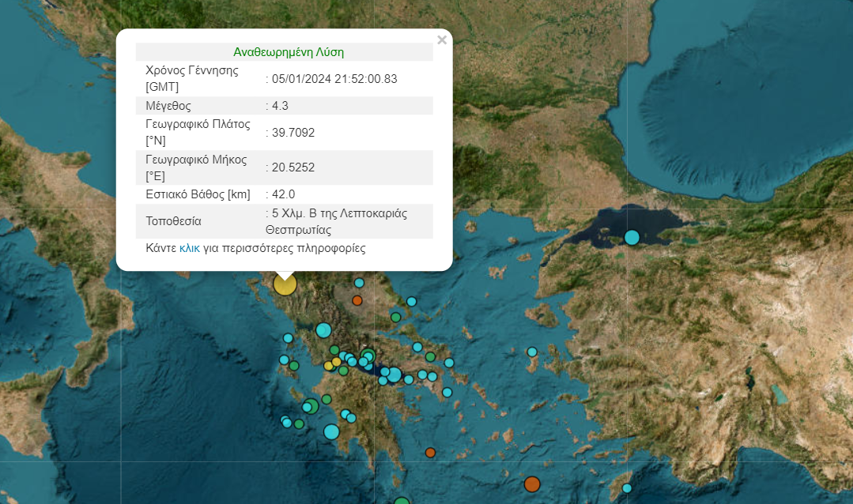Select the green marker between the Thessaly orange marker and Evia

pos(395,318)
